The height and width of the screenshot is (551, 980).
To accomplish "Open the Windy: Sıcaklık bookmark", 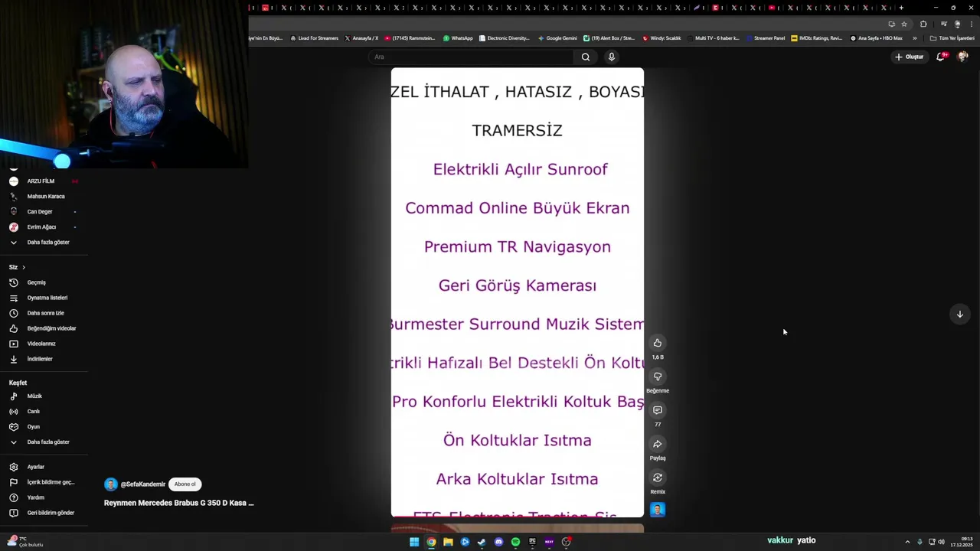I will pos(661,38).
